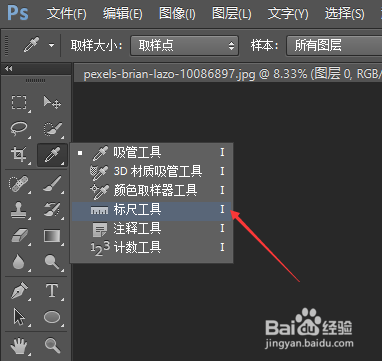The height and width of the screenshot is (361, 382).
Task: Open the 取样大小 dropdown showing 取样点
Action: (184, 45)
